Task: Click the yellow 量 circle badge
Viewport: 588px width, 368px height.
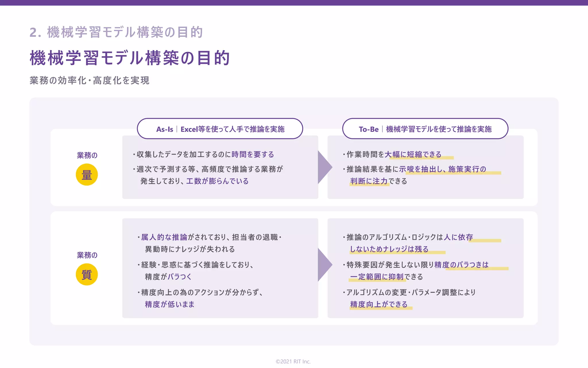Action: click(87, 175)
